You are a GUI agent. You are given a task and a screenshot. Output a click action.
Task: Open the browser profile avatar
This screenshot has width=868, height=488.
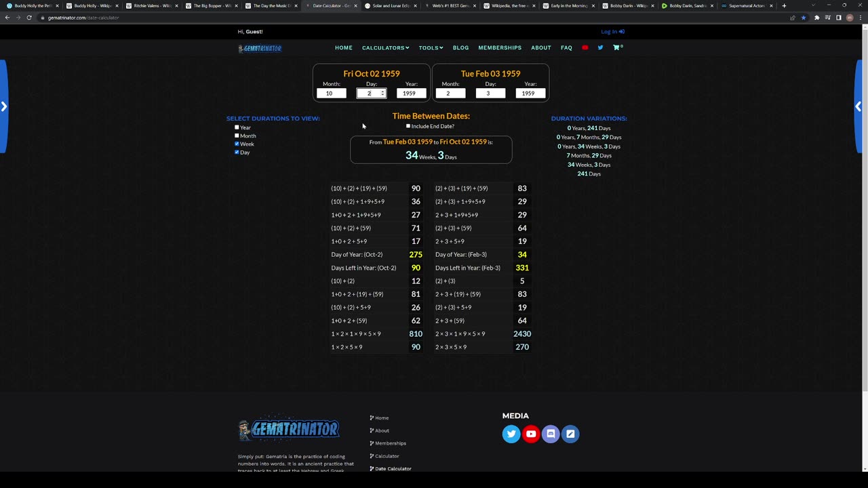pyautogui.click(x=850, y=18)
